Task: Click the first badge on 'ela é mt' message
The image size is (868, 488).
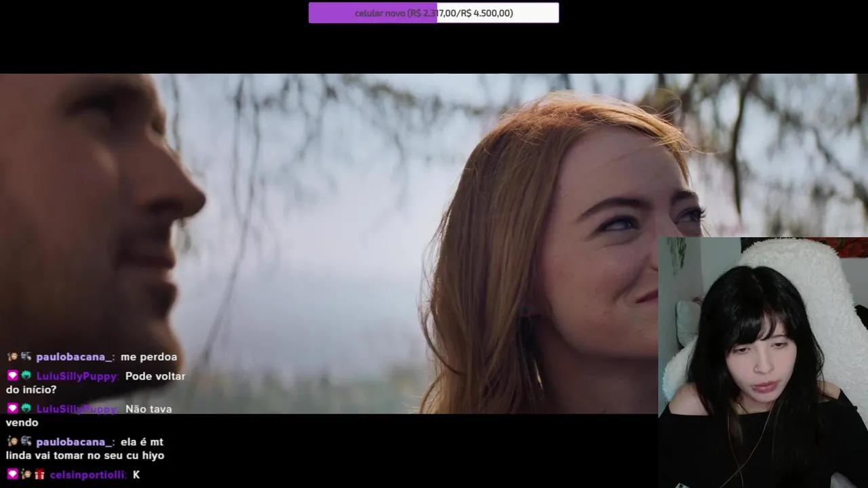Action: click(x=12, y=441)
